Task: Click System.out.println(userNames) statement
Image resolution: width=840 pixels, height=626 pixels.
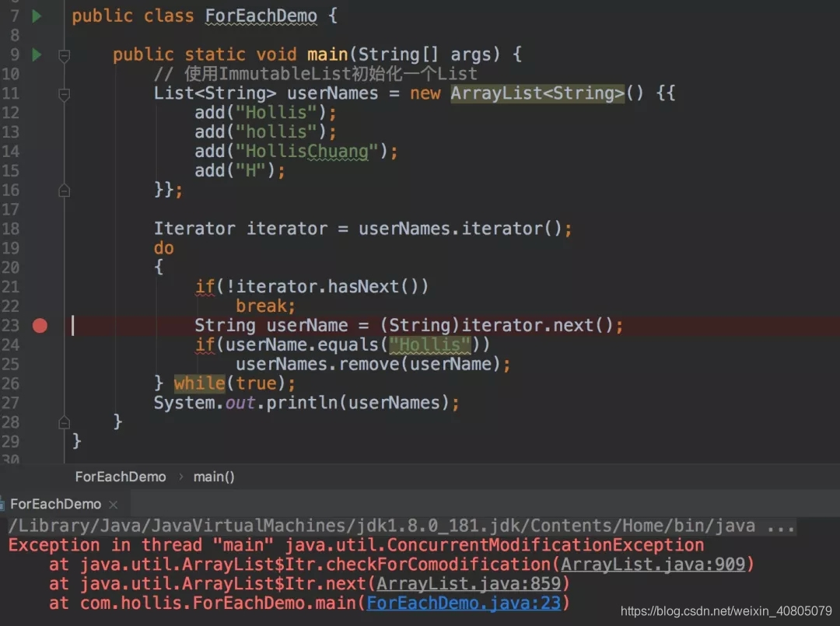Action: [x=306, y=403]
